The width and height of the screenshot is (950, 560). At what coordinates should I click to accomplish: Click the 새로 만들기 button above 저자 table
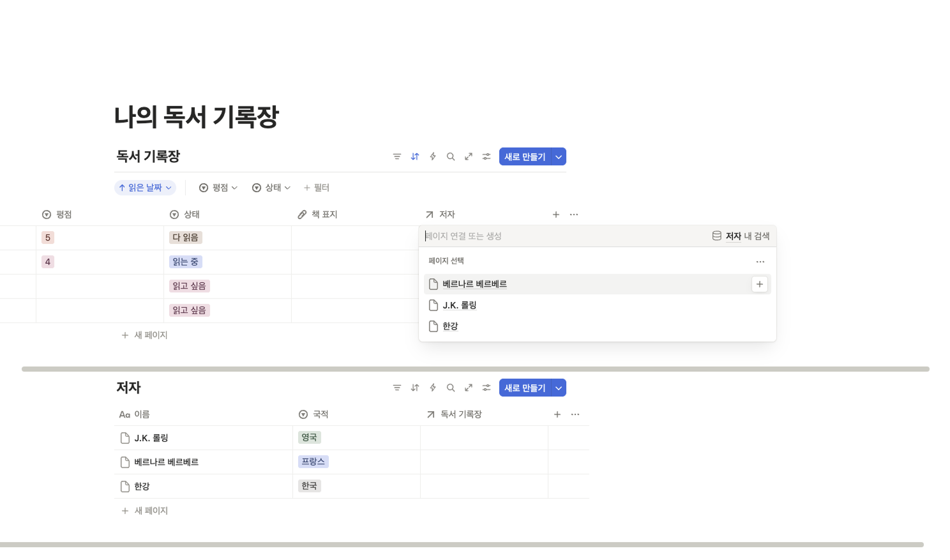point(525,388)
